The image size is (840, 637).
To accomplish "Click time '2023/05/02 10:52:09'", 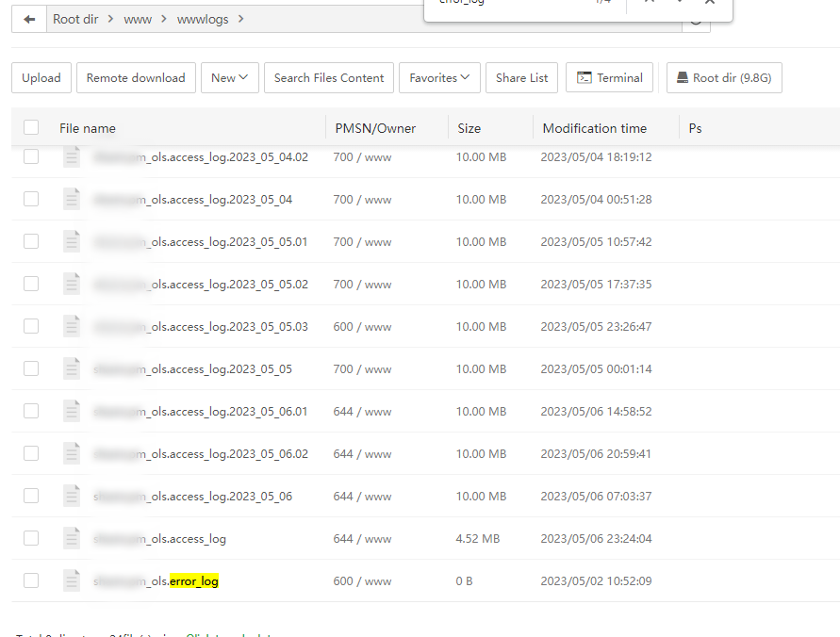I will [x=596, y=580].
